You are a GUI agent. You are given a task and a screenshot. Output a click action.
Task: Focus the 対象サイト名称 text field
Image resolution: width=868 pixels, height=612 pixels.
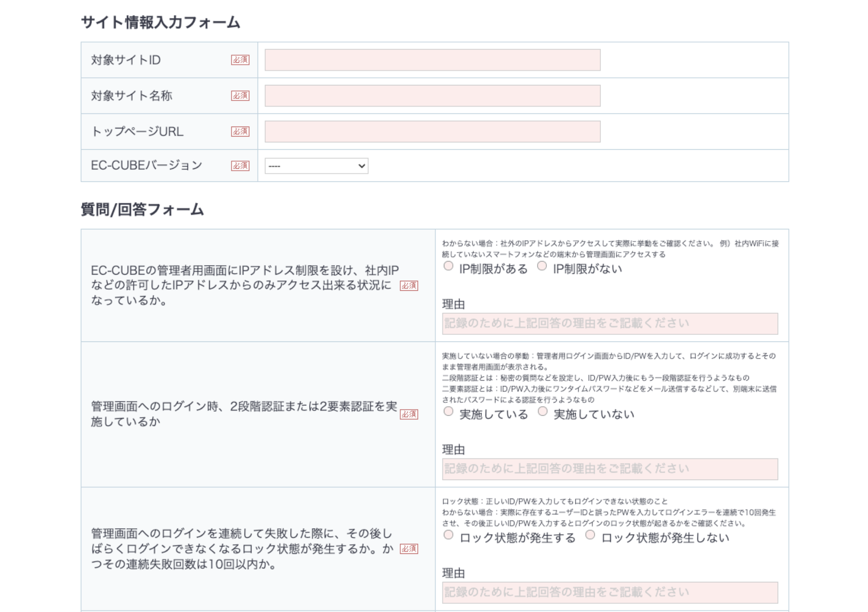[x=432, y=96]
